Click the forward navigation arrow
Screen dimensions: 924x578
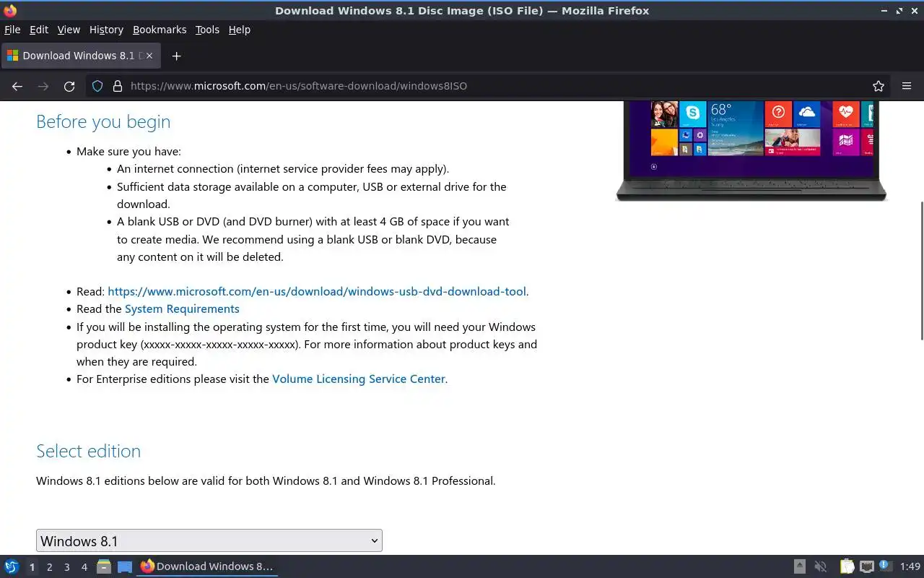pyautogui.click(x=43, y=86)
